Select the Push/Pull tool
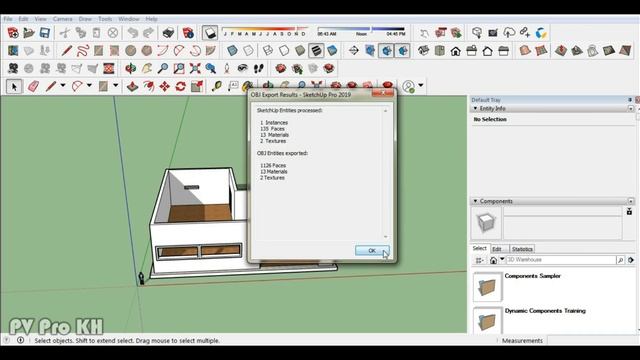Screen dimensions: 640x360 tap(132, 87)
